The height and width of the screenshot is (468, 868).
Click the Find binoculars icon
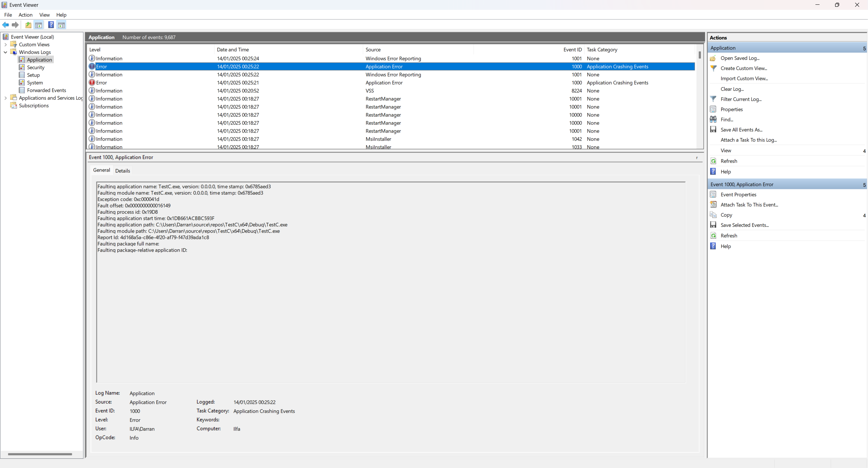(x=713, y=119)
